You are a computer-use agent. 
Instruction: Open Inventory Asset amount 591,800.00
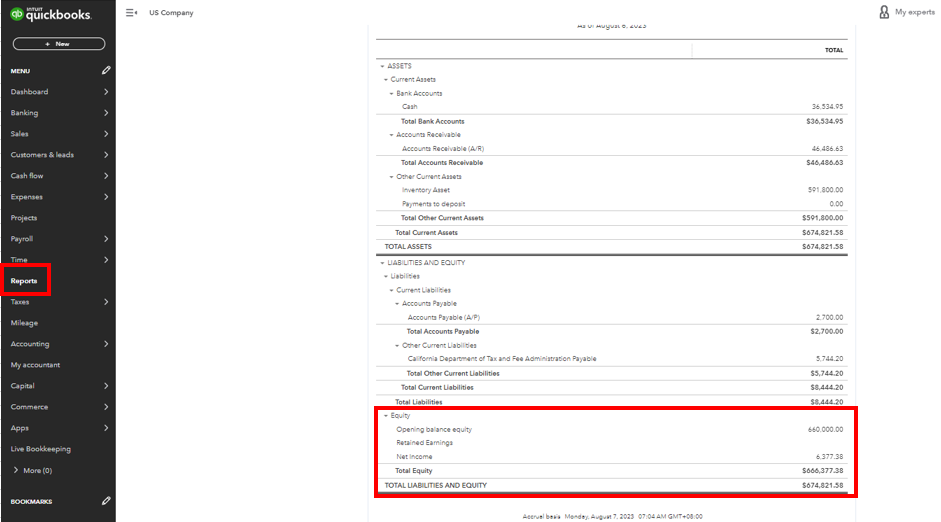coord(825,190)
